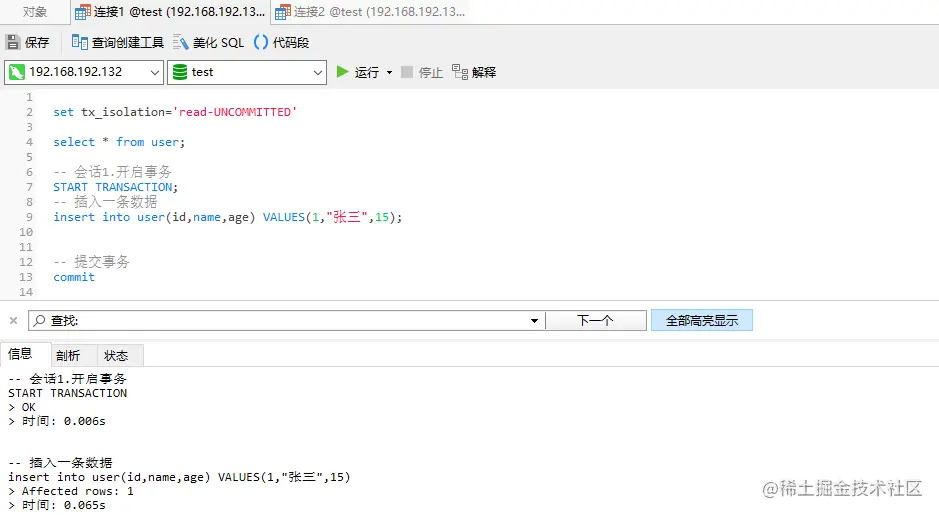Click "时间: 0.065s" in the output
Image resolution: width=939 pixels, height=515 pixels.
pos(63,505)
